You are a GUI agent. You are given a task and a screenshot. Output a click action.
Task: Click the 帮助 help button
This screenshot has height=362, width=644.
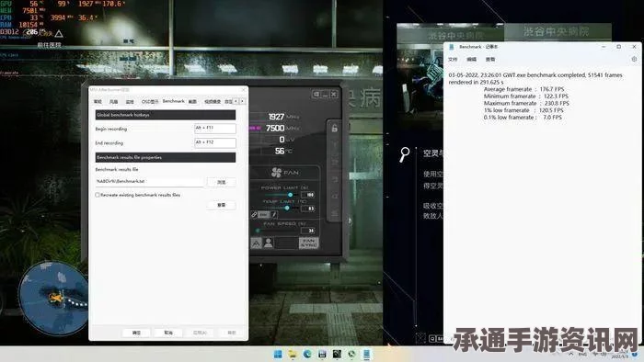coord(232,333)
